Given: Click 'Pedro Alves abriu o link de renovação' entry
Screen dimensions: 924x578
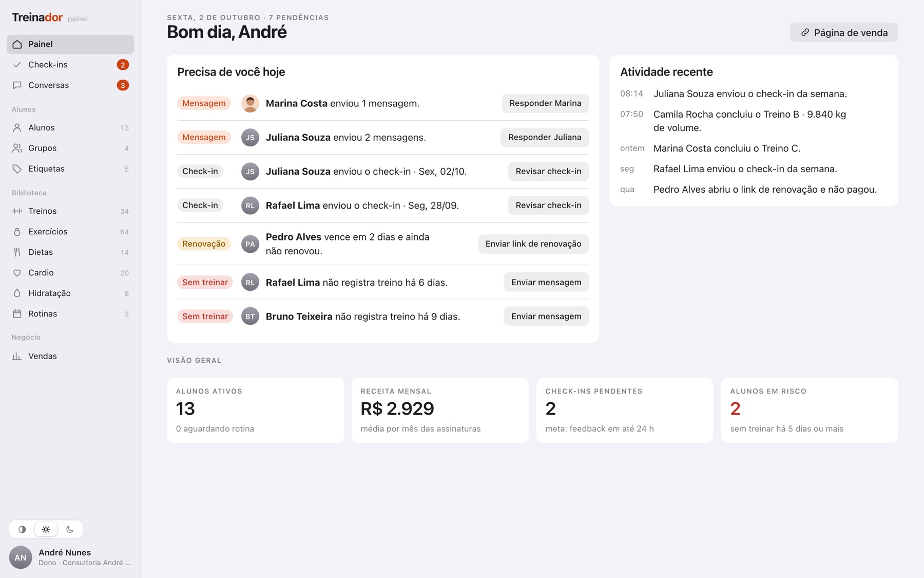Looking at the screenshot, I should (x=765, y=190).
